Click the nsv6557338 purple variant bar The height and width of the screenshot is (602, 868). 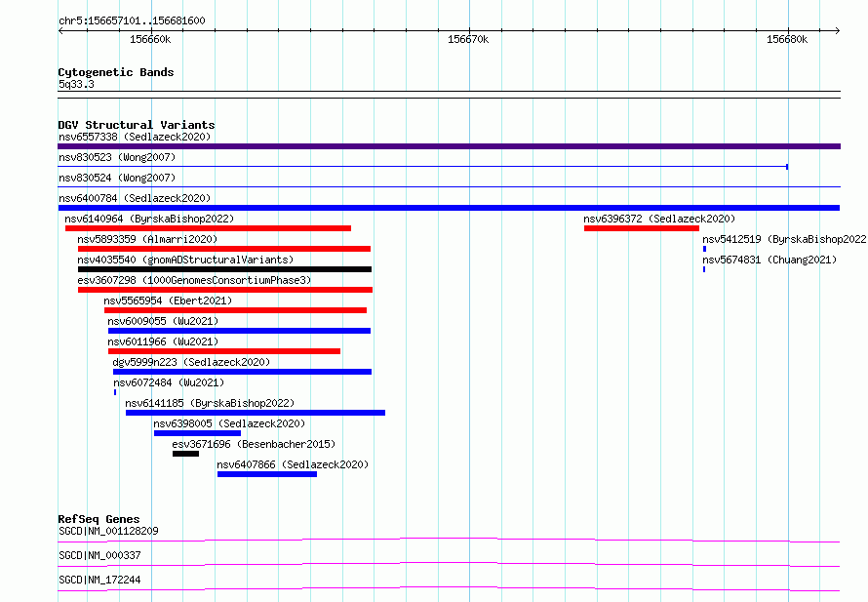coord(449,146)
